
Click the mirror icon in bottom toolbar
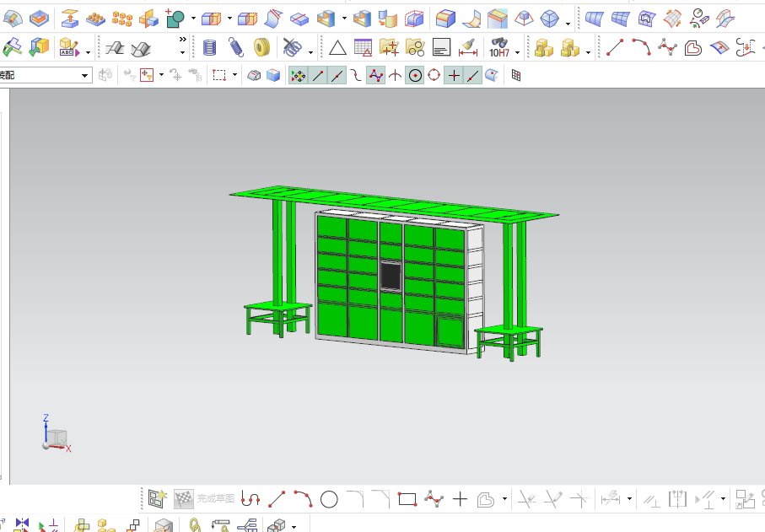(x=22, y=524)
